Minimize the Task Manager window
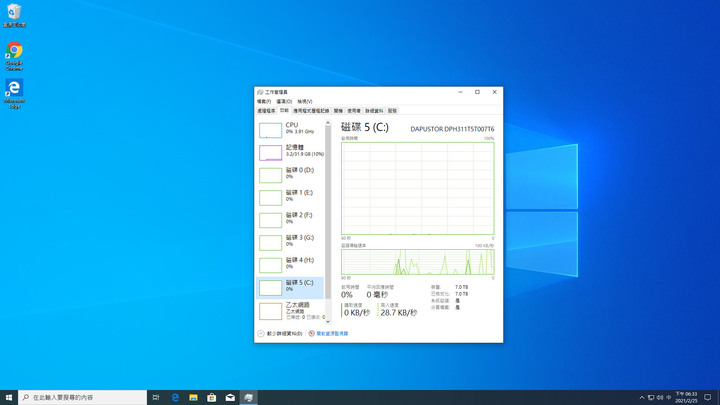 [460, 92]
